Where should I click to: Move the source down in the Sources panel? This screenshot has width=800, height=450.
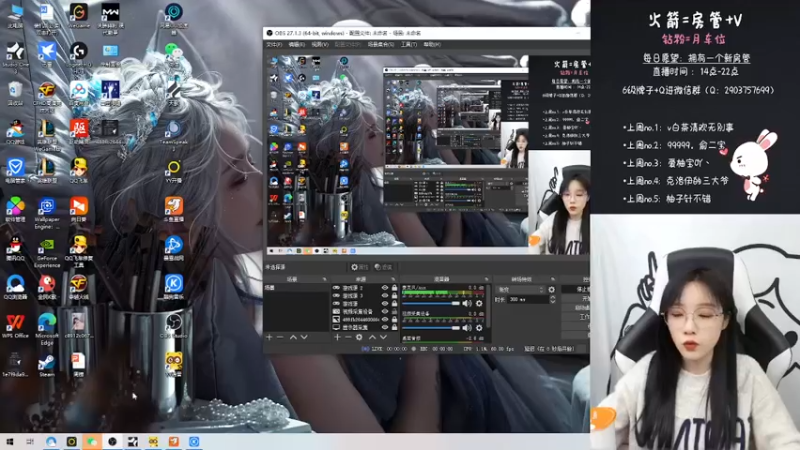[x=383, y=337]
